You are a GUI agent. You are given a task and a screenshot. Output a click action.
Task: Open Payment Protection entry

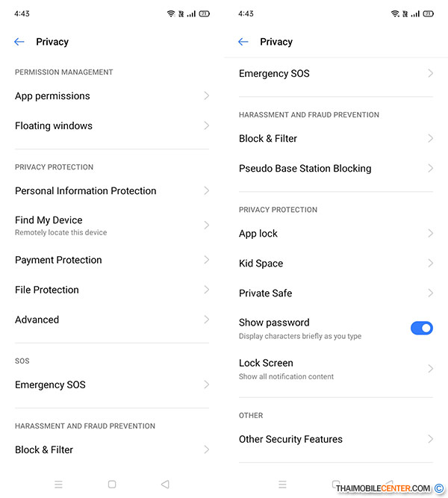click(58, 260)
